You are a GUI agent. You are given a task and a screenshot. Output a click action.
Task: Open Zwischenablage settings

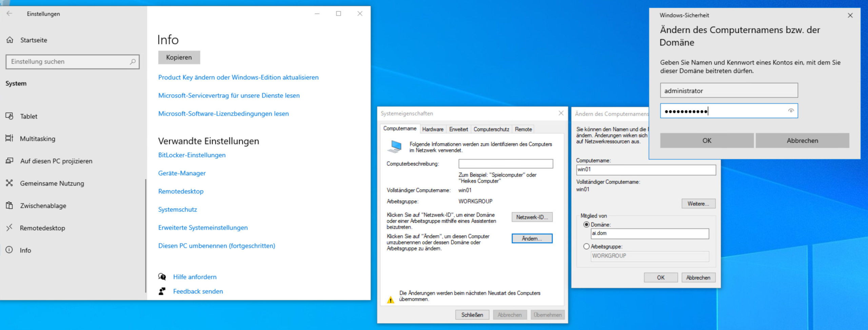pos(43,206)
